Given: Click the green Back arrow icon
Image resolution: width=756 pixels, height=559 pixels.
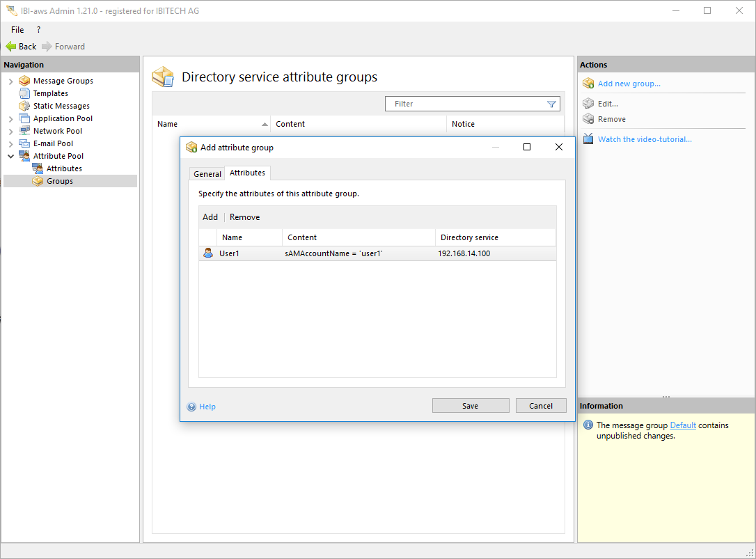Looking at the screenshot, I should 10,47.
